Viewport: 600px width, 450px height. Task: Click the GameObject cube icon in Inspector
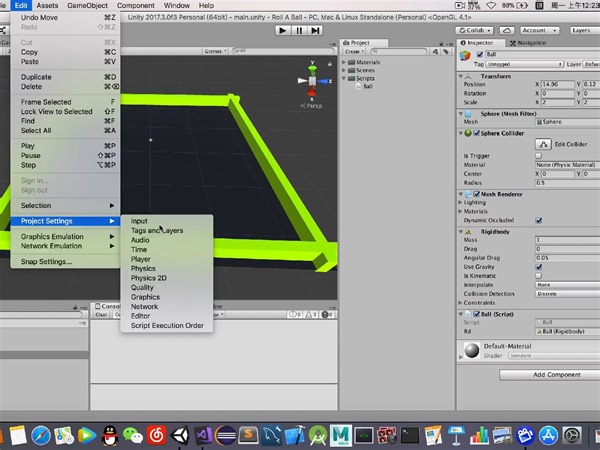click(465, 56)
